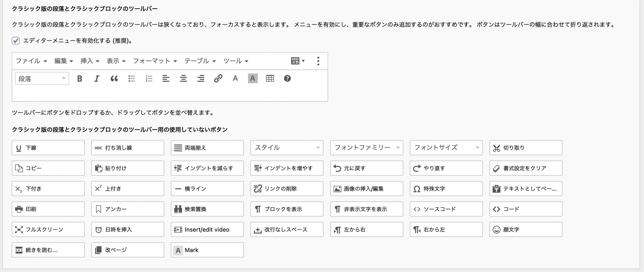The image size is (644, 272).
Task: Click the 上付き superscript icon
Action: pos(98,188)
